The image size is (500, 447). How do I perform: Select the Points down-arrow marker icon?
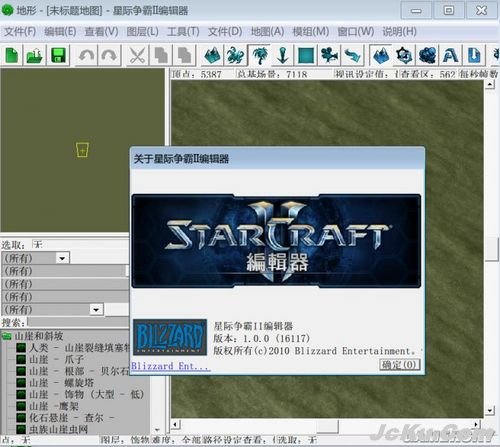pyautogui.click(x=283, y=55)
